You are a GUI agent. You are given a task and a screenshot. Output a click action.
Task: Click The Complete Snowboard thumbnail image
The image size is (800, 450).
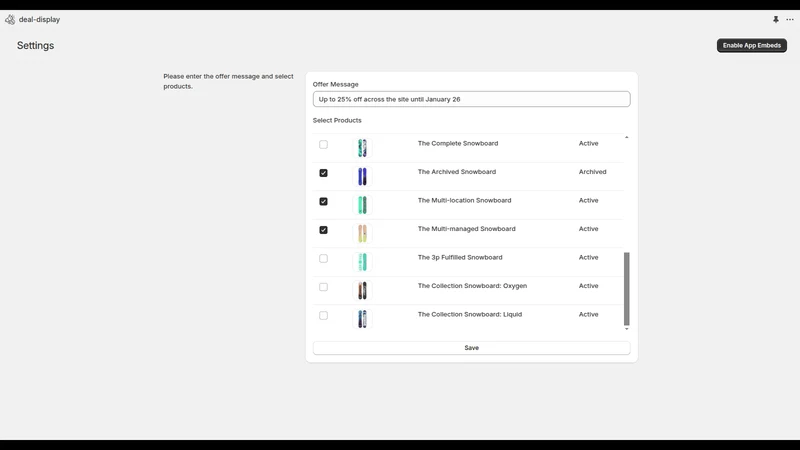[x=362, y=148]
